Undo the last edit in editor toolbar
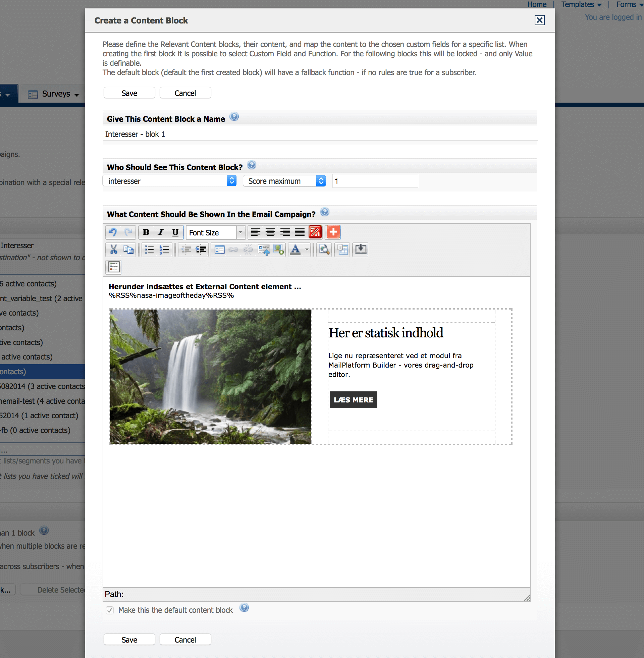 click(x=113, y=232)
